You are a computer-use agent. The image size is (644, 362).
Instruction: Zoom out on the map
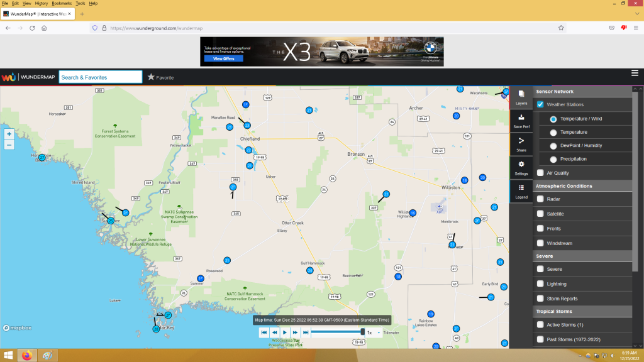tap(9, 145)
